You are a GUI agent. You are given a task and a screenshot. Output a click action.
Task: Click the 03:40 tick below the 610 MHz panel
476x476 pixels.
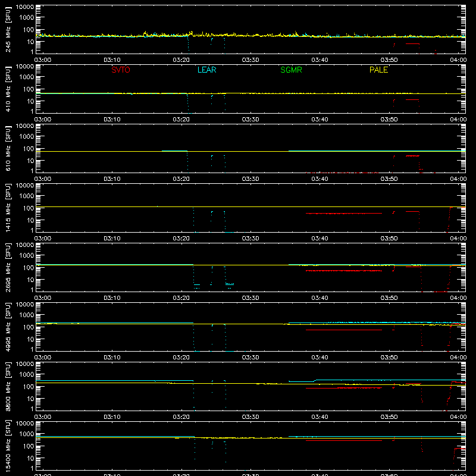(320, 179)
